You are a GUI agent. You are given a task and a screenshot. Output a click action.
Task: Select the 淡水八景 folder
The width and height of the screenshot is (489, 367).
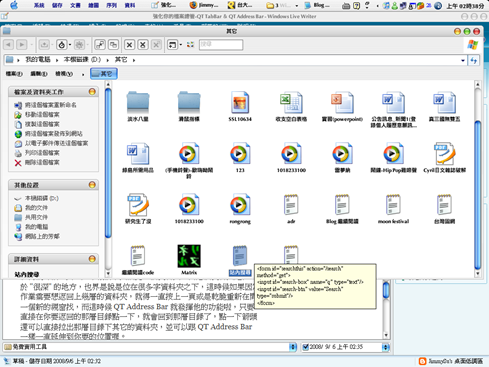tap(138, 107)
